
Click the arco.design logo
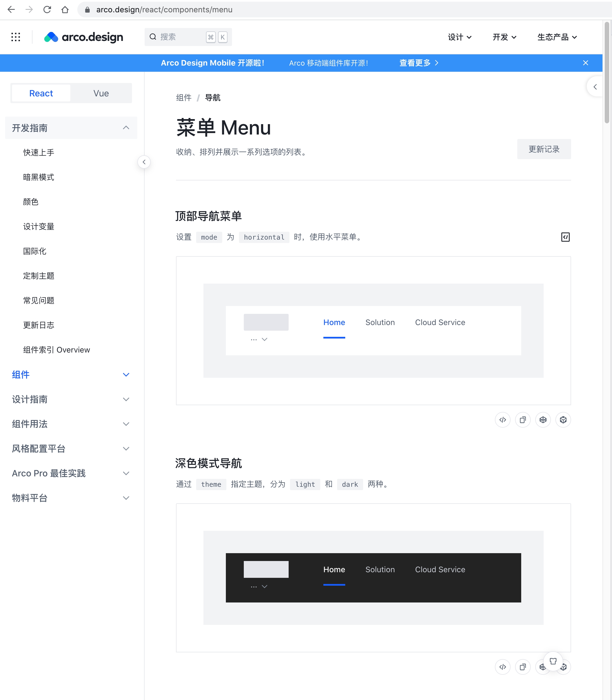click(x=84, y=37)
